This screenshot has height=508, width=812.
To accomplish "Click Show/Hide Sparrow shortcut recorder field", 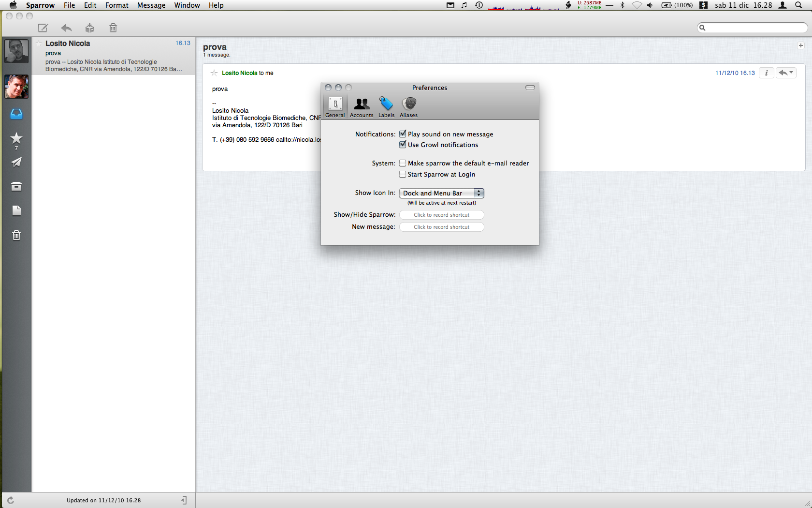I will pos(442,215).
